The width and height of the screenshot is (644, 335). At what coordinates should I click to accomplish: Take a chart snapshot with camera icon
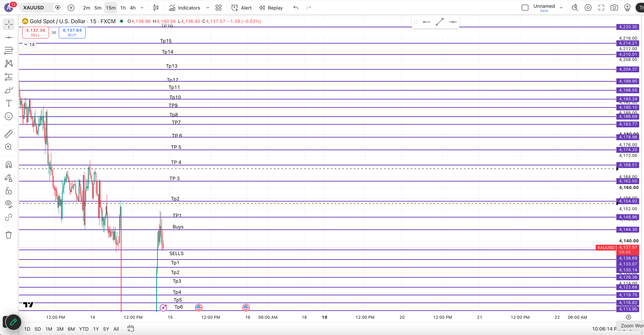tap(614, 8)
